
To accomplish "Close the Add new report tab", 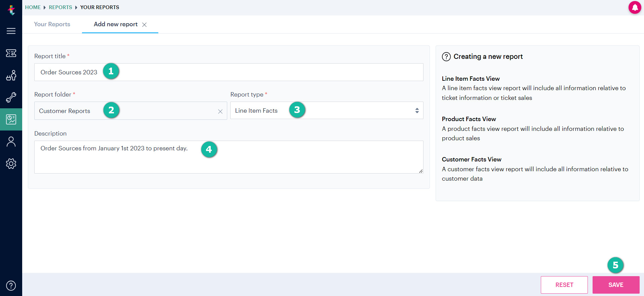I will (x=145, y=25).
